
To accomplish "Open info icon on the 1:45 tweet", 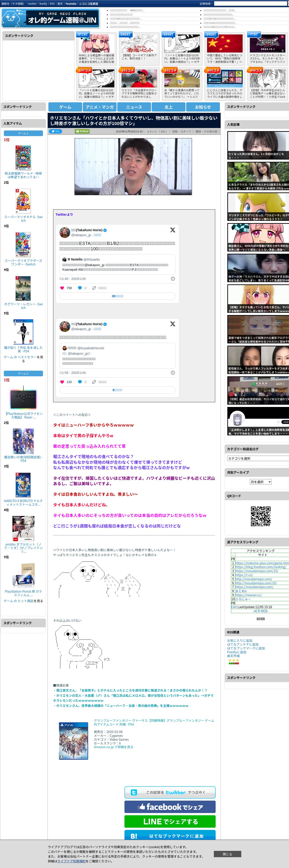I will (x=173, y=279).
